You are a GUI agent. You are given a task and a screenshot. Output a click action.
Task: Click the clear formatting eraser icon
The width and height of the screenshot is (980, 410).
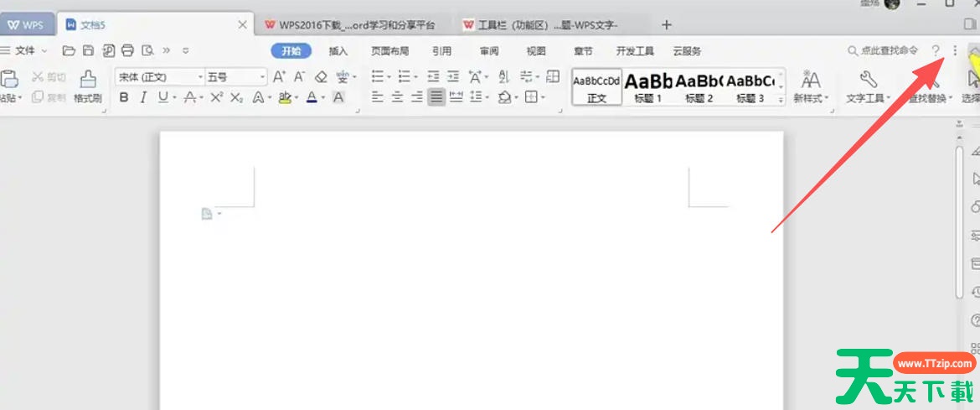(320, 77)
